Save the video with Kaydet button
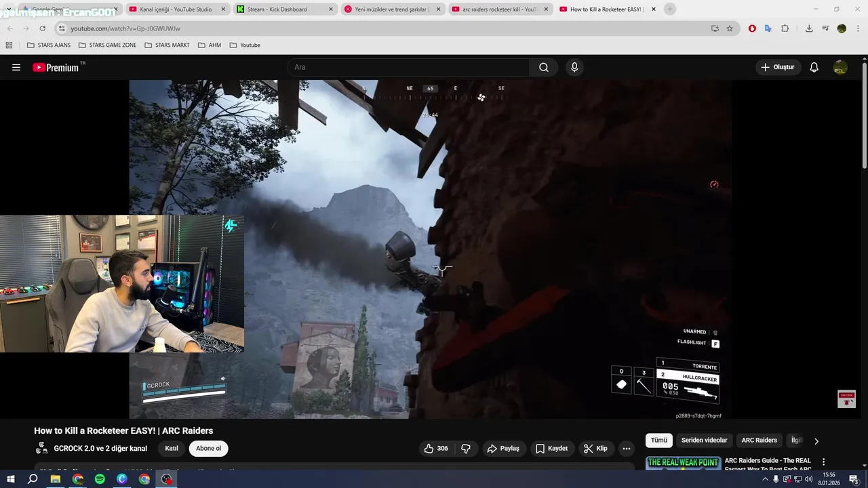The image size is (868, 488). pos(551,449)
